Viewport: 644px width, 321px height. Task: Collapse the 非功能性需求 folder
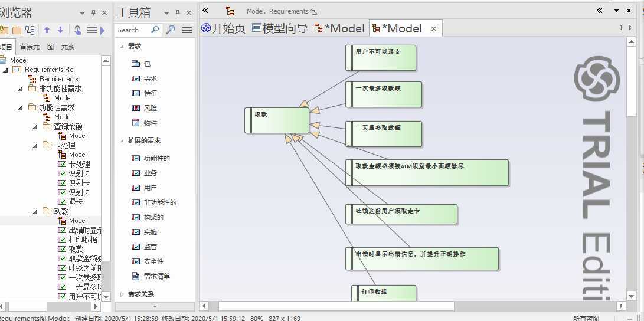point(21,89)
